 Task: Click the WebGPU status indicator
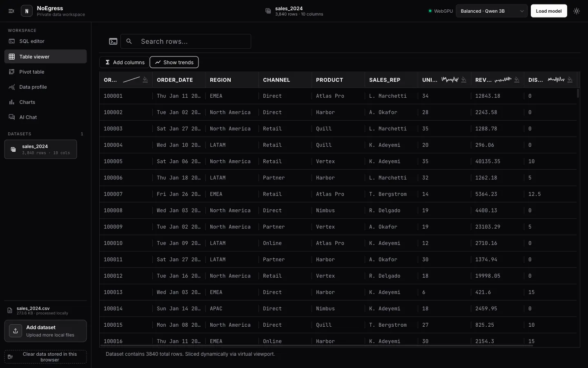click(441, 11)
